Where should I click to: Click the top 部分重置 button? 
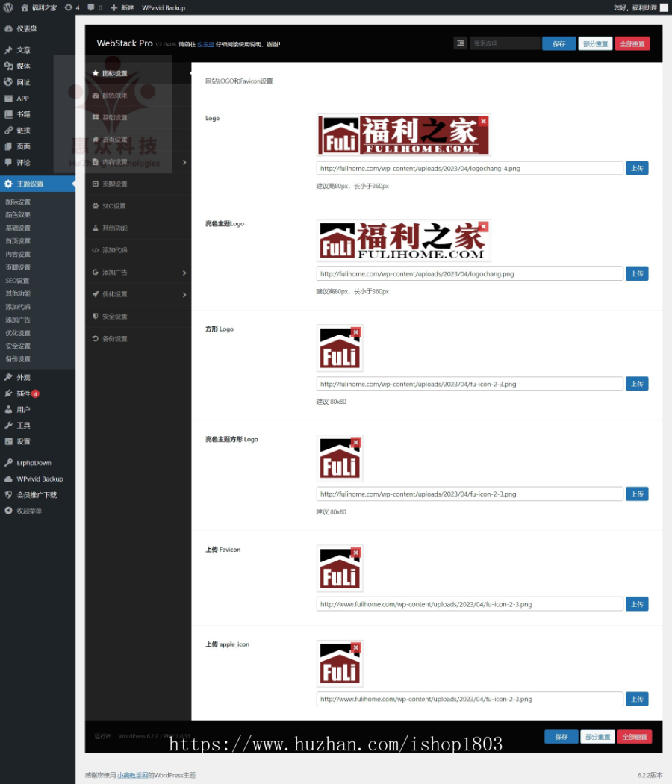pos(595,43)
